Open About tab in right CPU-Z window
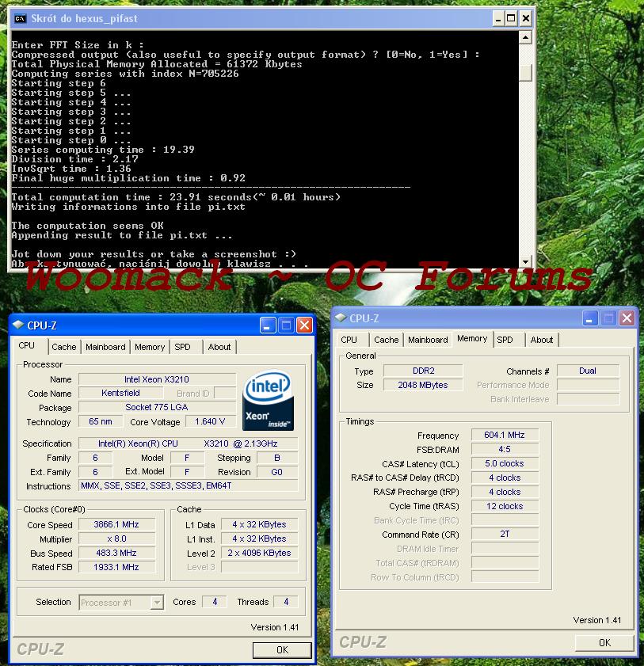Viewport: 644px width, 666px height. click(542, 340)
